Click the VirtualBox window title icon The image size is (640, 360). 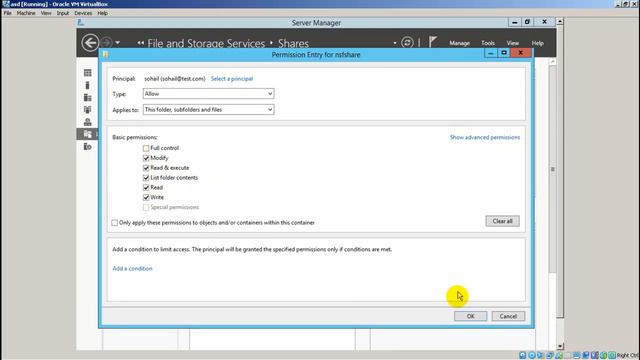tap(6, 4)
